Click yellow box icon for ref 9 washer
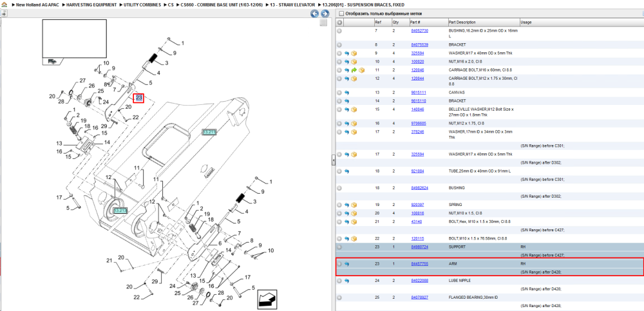 pyautogui.click(x=354, y=53)
